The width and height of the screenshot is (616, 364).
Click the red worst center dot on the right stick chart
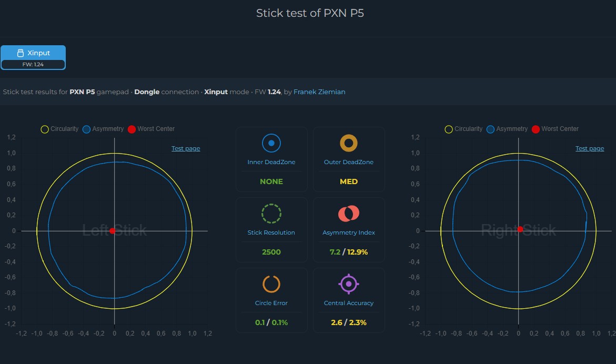520,229
